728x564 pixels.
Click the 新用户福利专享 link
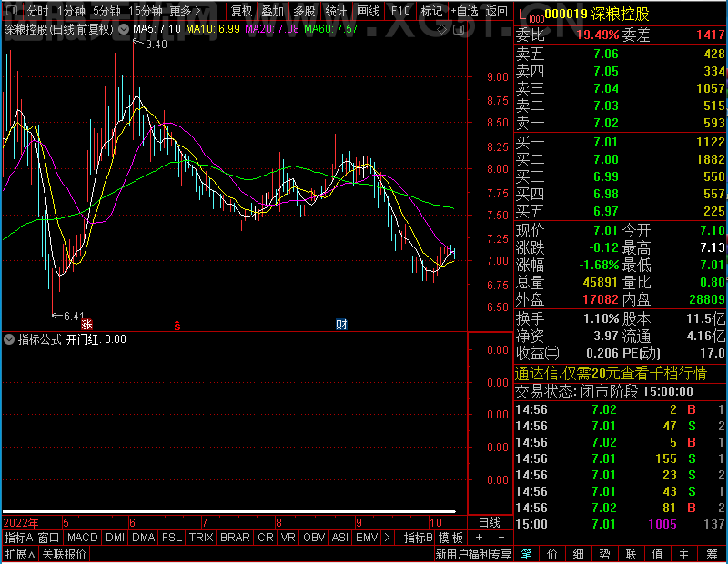[473, 554]
